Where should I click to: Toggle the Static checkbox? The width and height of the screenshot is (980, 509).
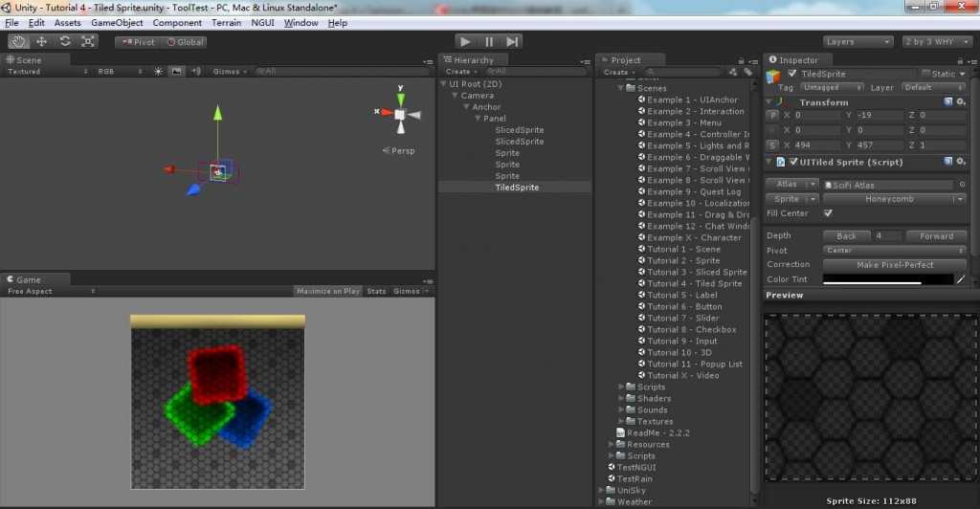pyautogui.click(x=925, y=74)
